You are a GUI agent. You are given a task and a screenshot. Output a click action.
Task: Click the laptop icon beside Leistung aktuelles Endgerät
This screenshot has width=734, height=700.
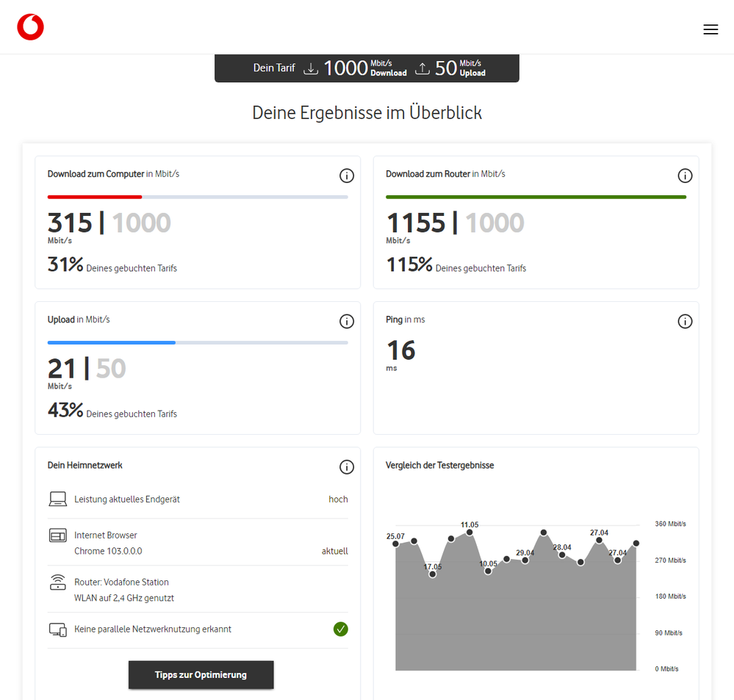[x=57, y=499]
